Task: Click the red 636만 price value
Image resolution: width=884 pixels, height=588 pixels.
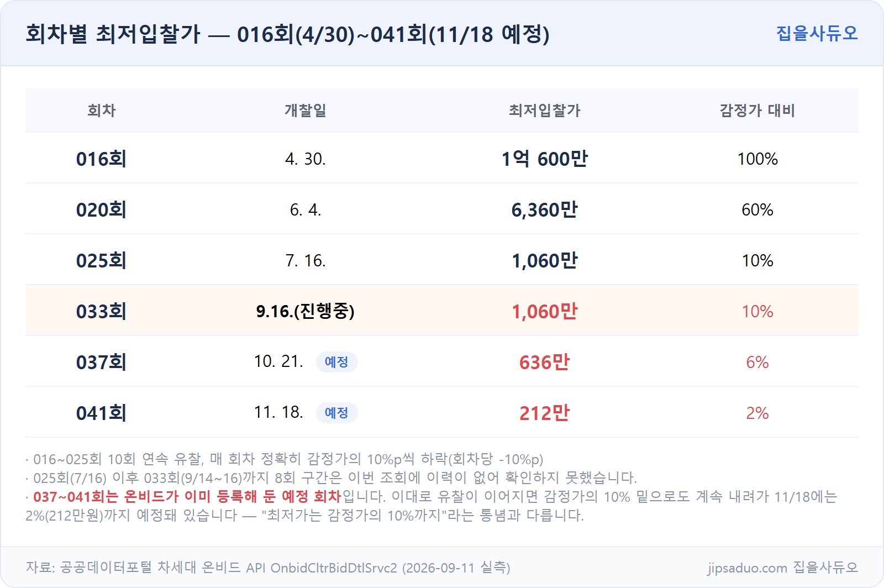Action: tap(544, 363)
